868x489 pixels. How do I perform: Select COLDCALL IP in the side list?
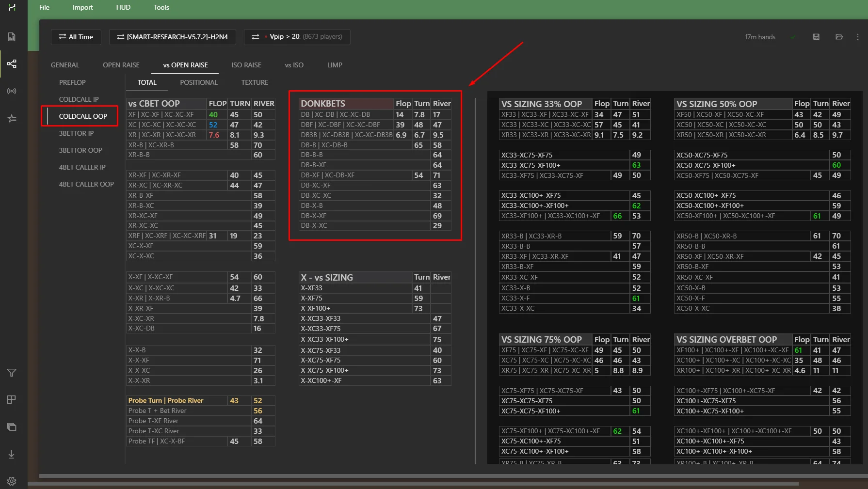tap(79, 99)
